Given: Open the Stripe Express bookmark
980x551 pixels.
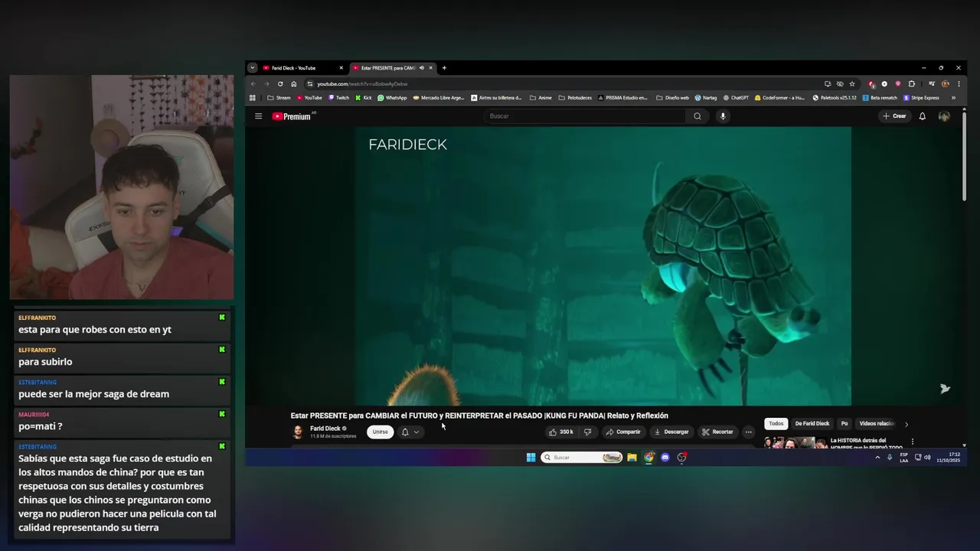Looking at the screenshot, I should [x=921, y=98].
